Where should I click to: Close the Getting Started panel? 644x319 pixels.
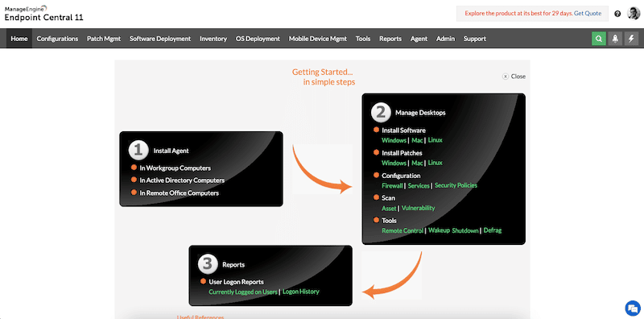pos(514,77)
